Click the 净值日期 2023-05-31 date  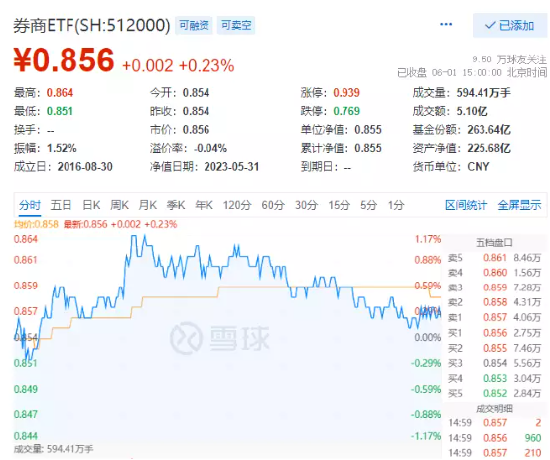coord(232,167)
